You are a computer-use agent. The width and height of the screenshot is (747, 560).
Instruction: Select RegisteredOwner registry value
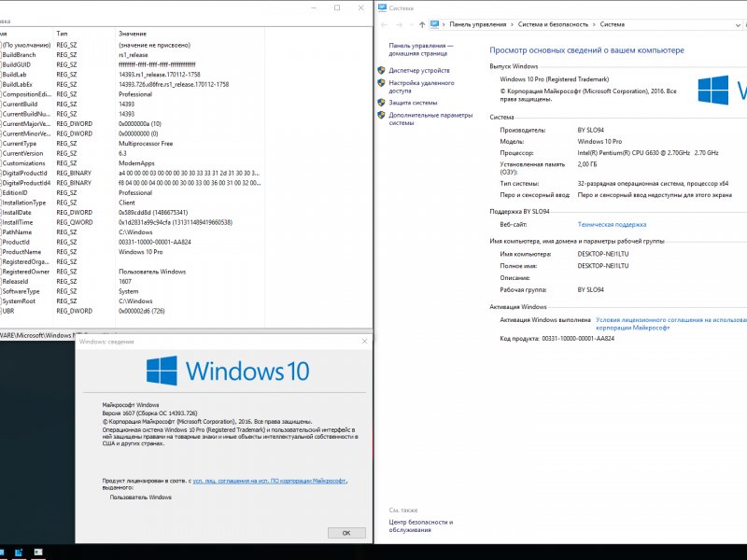tap(26, 272)
